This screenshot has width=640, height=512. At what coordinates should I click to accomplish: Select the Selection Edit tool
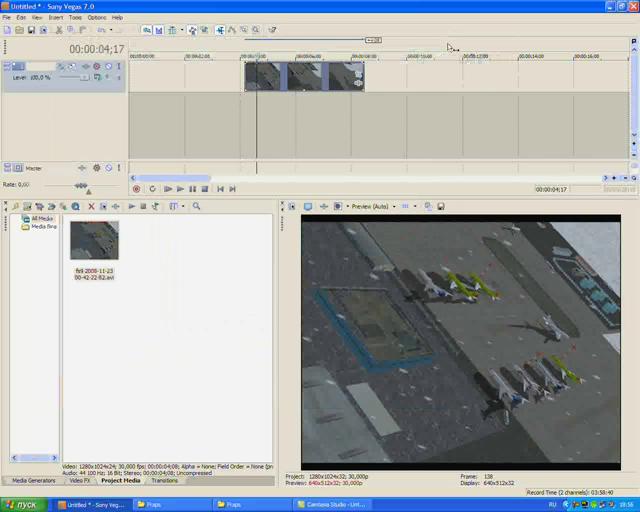click(244, 30)
